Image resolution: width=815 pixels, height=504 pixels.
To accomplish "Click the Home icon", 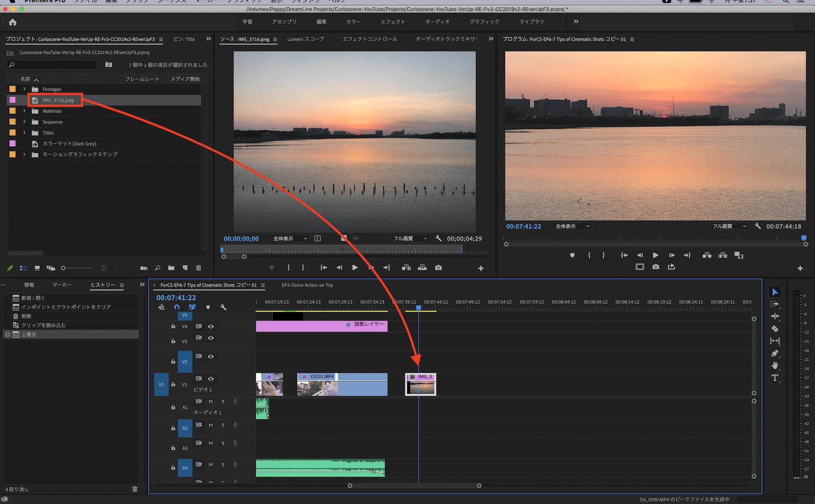I will click(13, 22).
